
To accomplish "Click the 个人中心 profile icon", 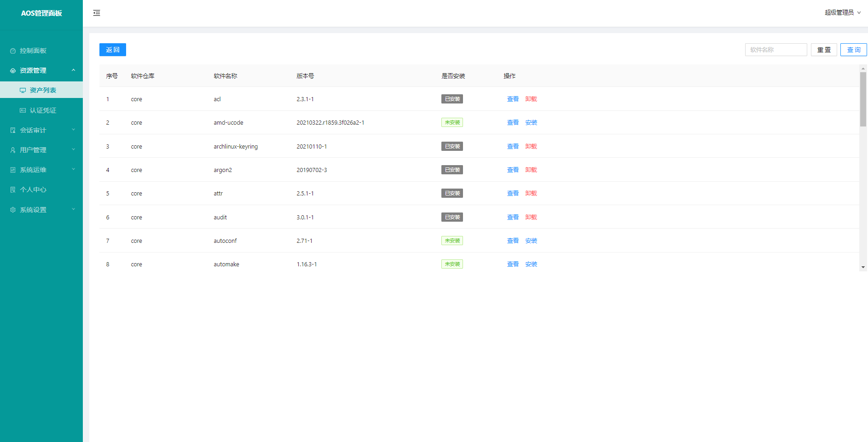I will click(x=13, y=190).
